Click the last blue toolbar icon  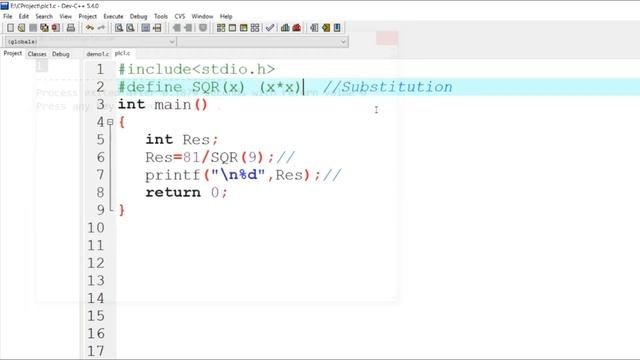click(337, 28)
